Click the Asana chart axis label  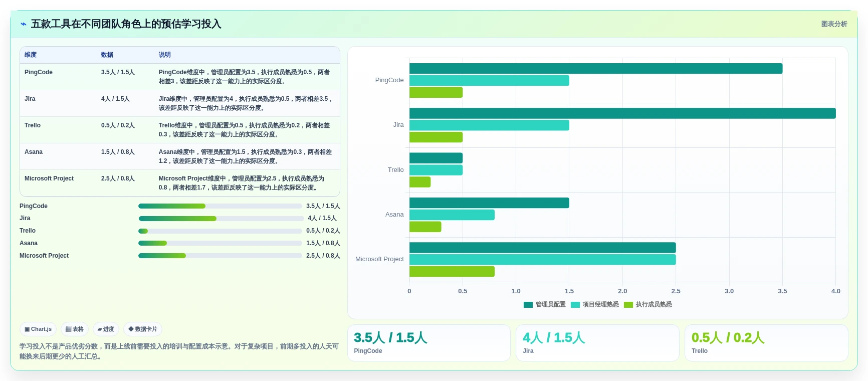(x=394, y=215)
